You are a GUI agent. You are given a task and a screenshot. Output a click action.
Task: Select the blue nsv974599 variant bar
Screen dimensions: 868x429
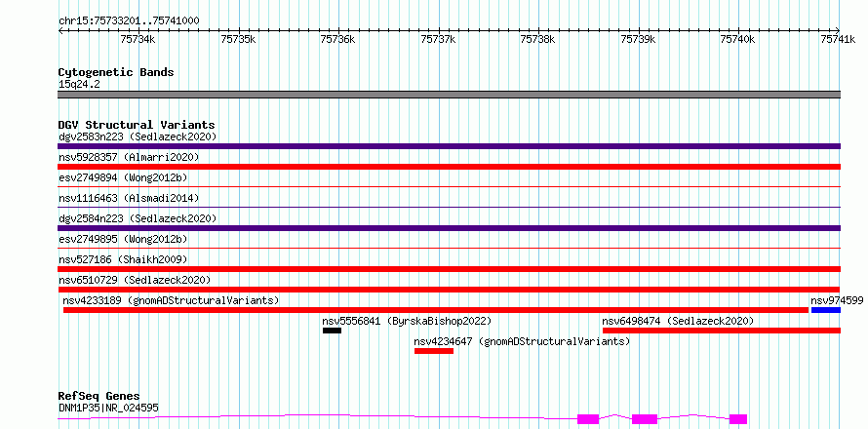[826, 310]
